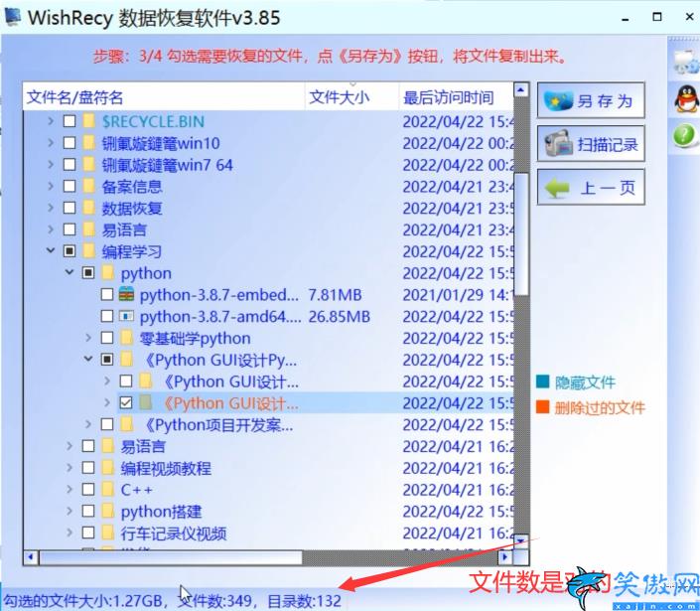Click the vertical scrollbar down arrow
Screen dimensions: 700x611
[x=521, y=540]
